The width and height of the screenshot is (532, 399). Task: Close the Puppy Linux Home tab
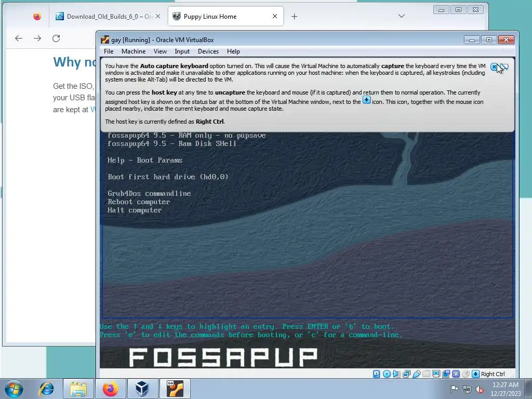[275, 16]
